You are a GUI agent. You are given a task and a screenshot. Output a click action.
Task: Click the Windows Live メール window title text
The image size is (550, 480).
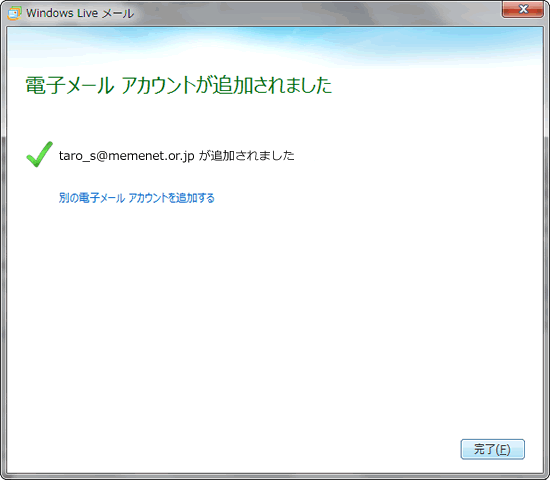pos(80,13)
